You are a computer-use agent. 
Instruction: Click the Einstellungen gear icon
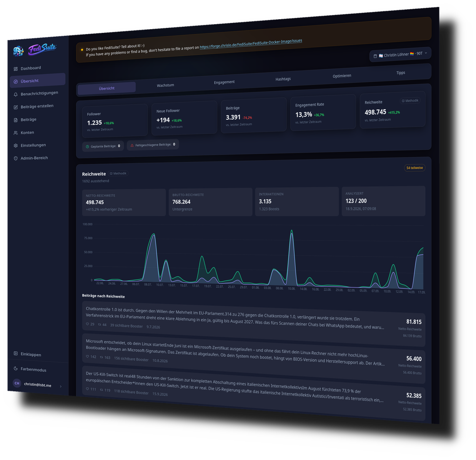point(15,145)
